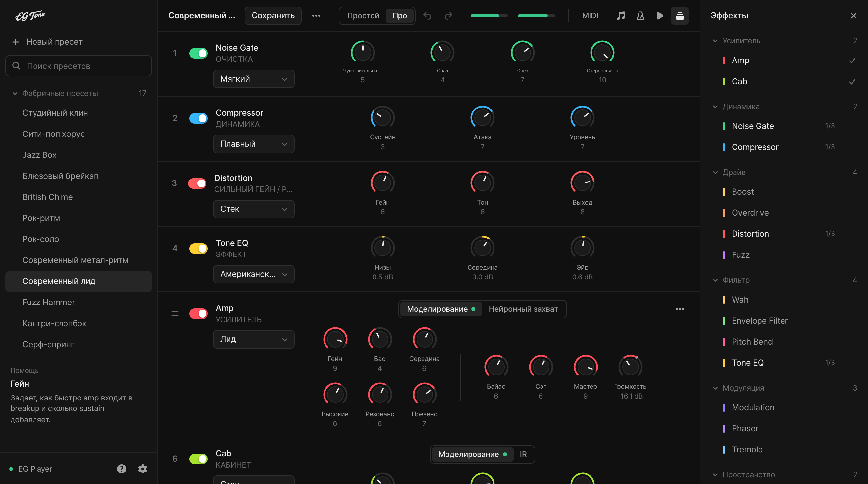Click the Amp Мастер knob
This screenshot has height=484, width=868.
[x=585, y=366]
